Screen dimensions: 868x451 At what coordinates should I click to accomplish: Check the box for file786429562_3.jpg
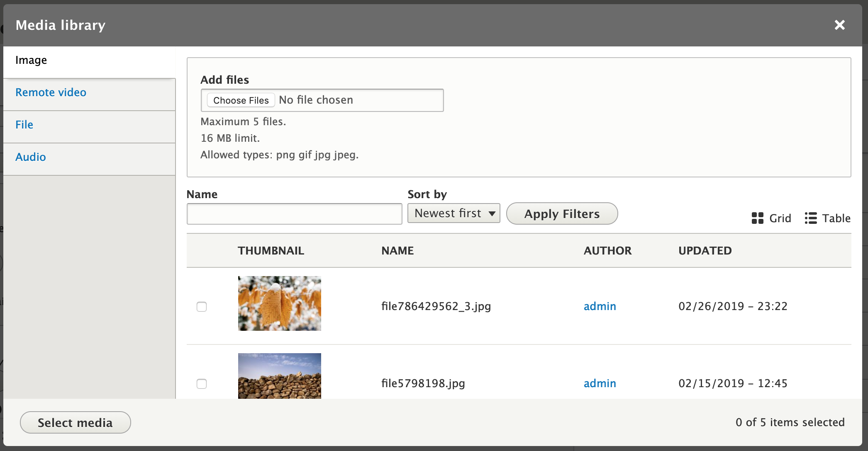[202, 307]
